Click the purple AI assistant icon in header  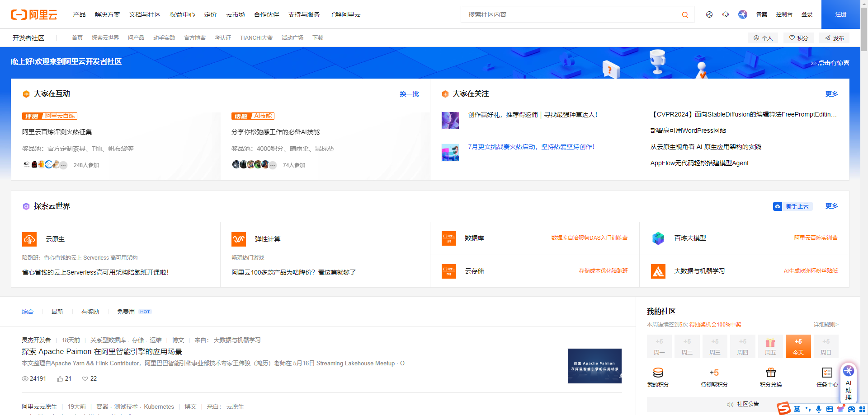743,14
